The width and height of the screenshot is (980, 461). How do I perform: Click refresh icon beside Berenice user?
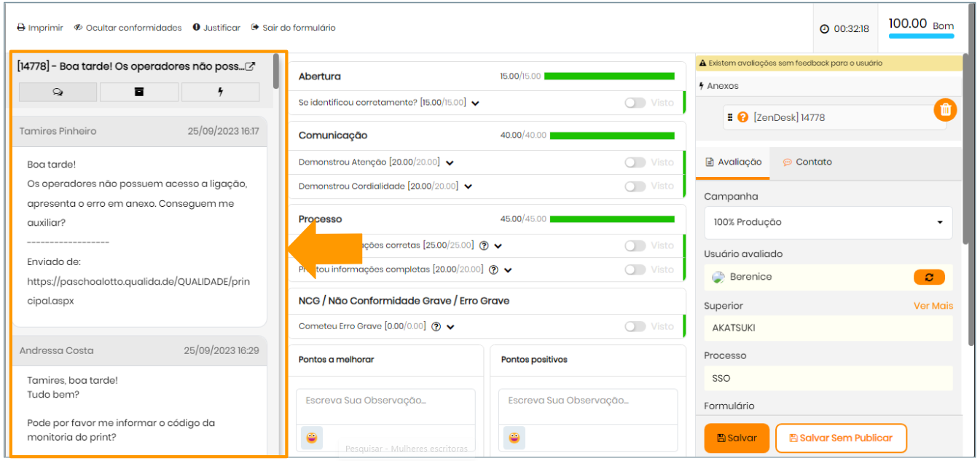tap(929, 277)
